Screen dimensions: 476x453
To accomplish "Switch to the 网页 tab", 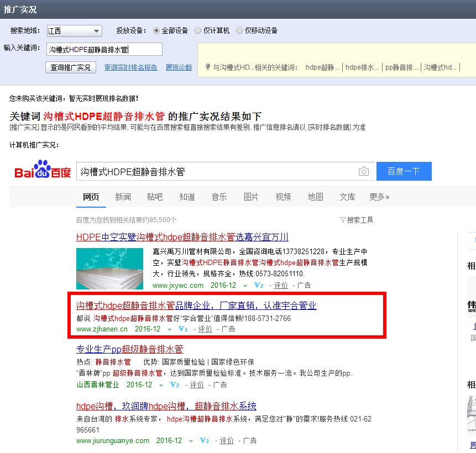I will coord(91,197).
